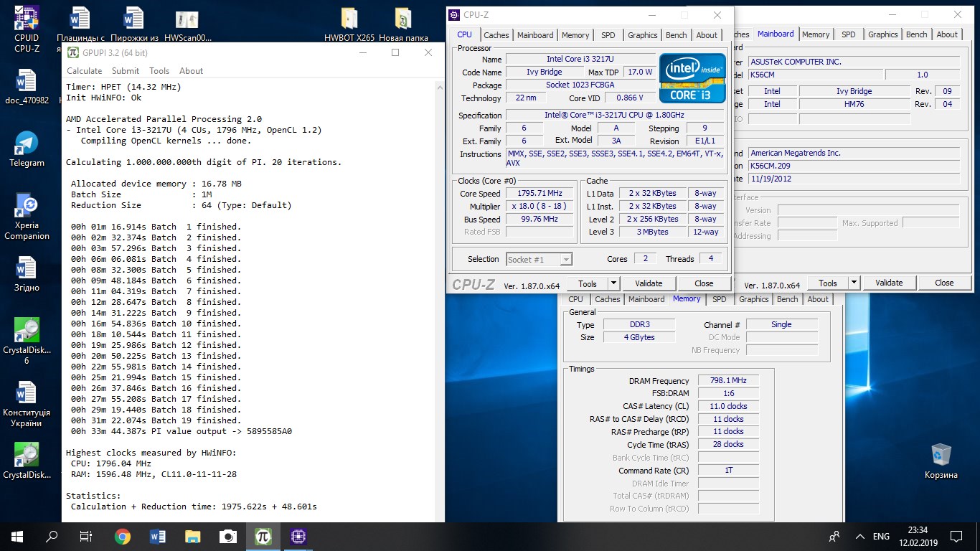
Task: Open the taskbar clock 23:34
Action: point(917,536)
